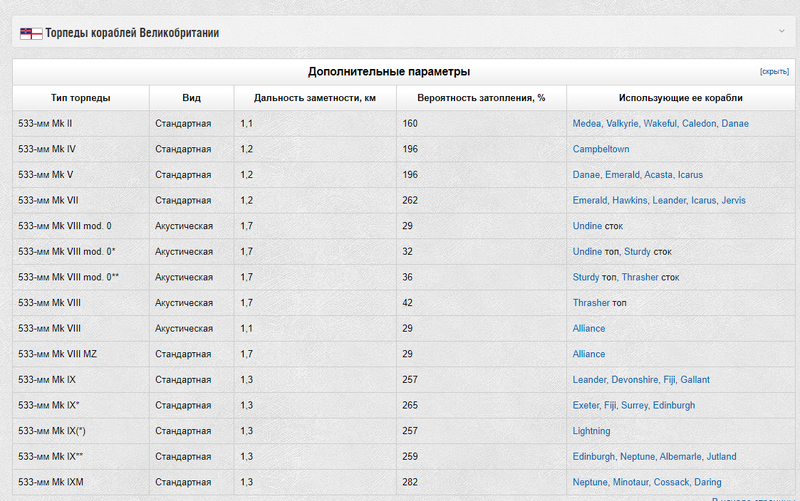The width and height of the screenshot is (800, 501).
Task: Open the Exeter ship link
Action: [x=588, y=405]
